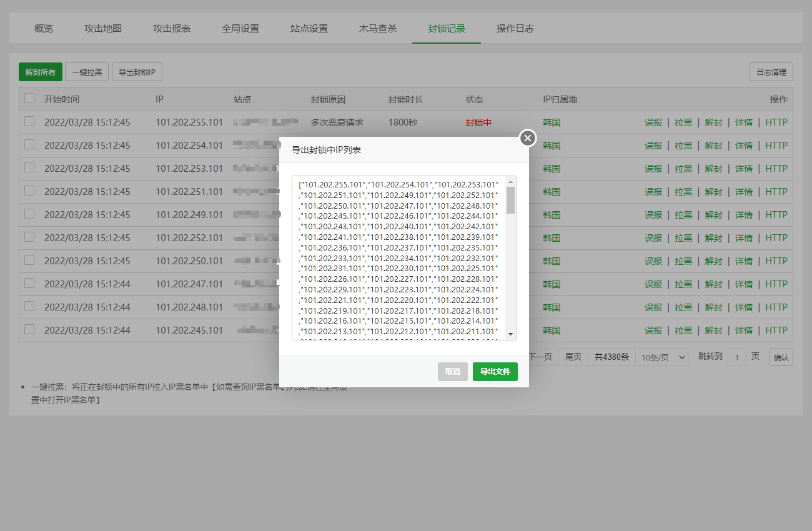Click HTTP link for the first row
812x531 pixels.
click(776, 122)
